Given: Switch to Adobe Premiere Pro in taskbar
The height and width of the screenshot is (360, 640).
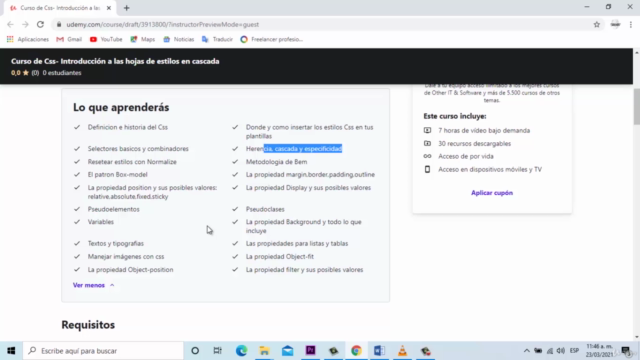Looking at the screenshot, I should point(310,351).
